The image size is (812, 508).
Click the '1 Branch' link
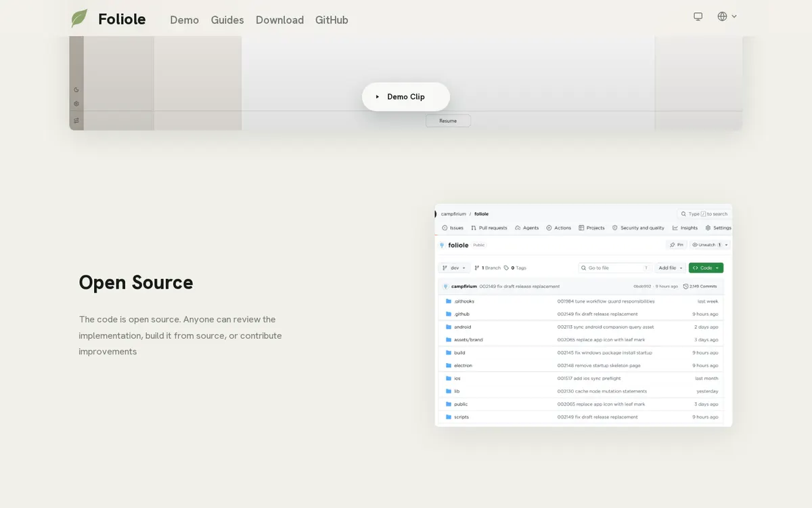488,268
